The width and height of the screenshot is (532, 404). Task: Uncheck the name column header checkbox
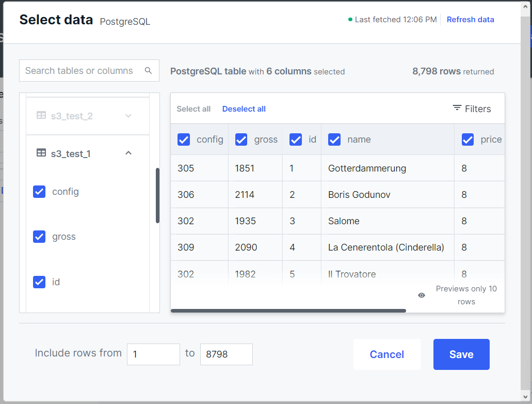pyautogui.click(x=334, y=139)
